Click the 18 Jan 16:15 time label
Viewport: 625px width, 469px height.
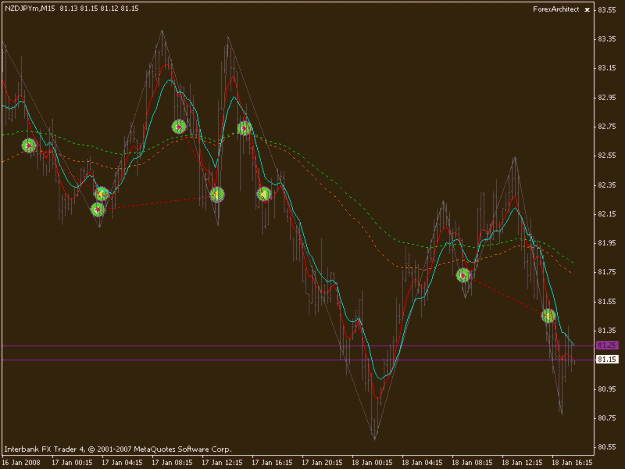tap(572, 463)
